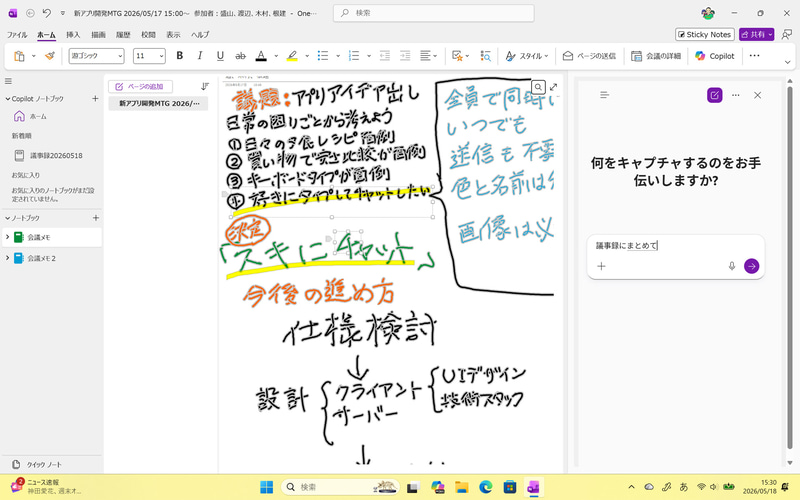This screenshot has height=500, width=800.
Task: Switch to the 履歴 tab
Action: (123, 35)
